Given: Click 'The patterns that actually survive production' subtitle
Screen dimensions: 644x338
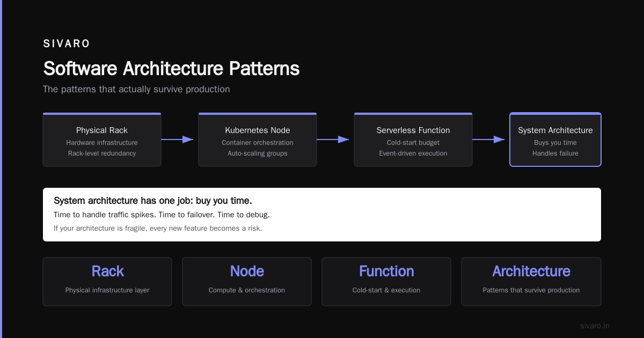Looking at the screenshot, I should [x=136, y=89].
